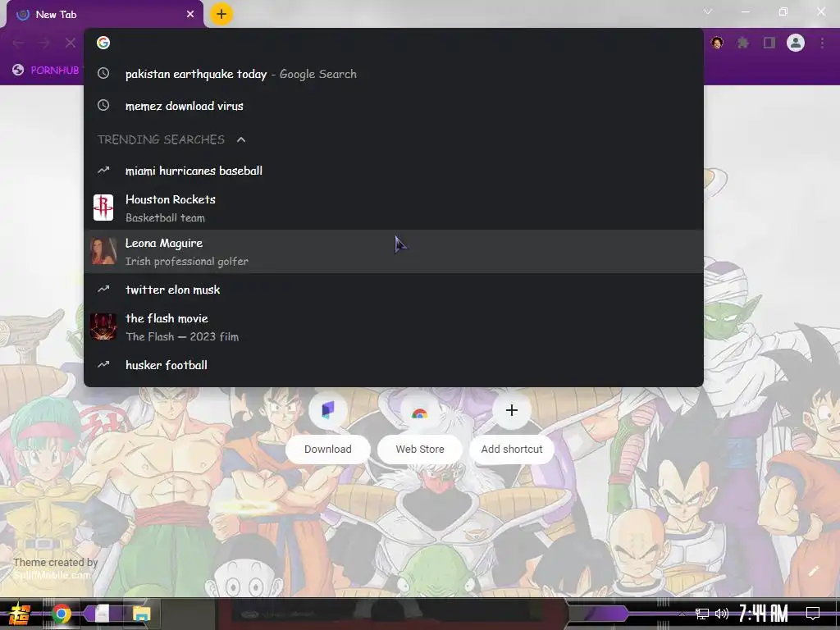Toggle the side panel icon
The height and width of the screenshot is (630, 840).
[x=769, y=43]
